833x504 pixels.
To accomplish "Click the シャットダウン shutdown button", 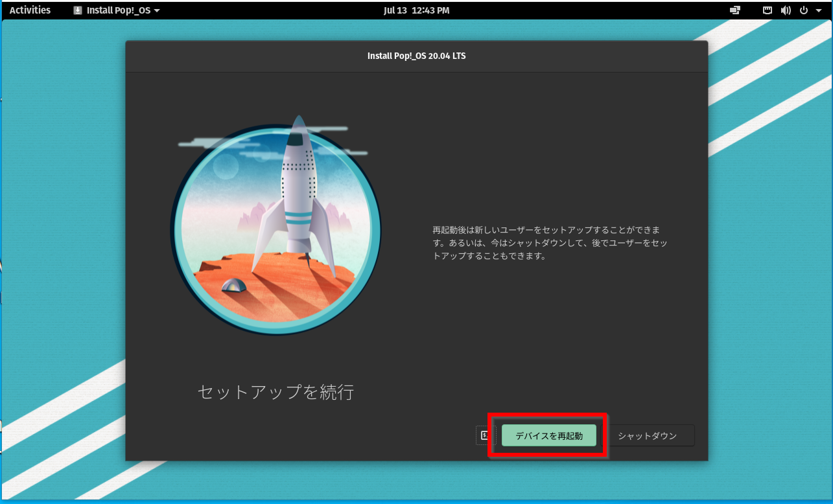I will click(x=647, y=436).
